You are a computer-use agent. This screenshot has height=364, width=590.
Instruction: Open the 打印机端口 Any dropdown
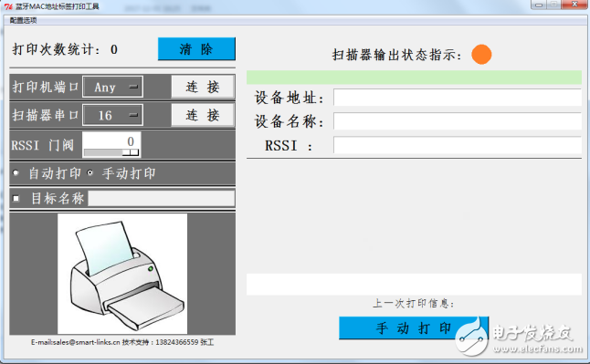point(112,87)
